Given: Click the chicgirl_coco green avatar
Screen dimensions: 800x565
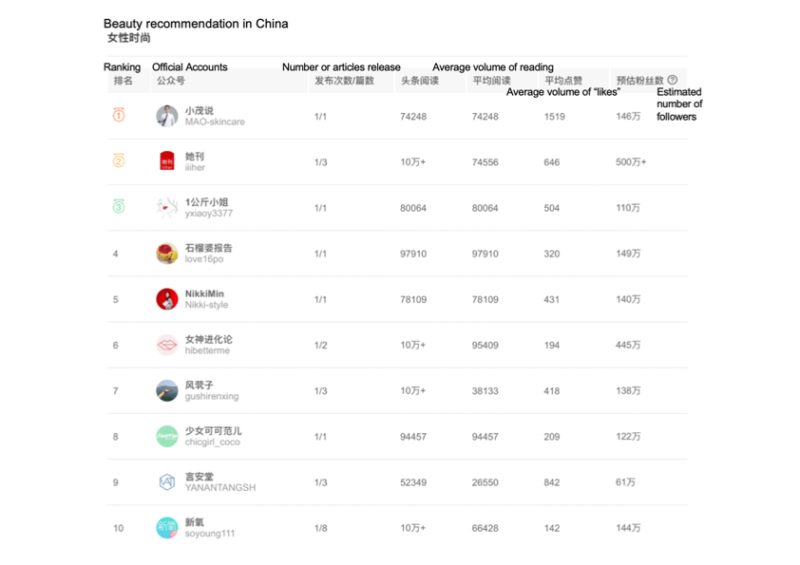Looking at the screenshot, I should (167, 436).
